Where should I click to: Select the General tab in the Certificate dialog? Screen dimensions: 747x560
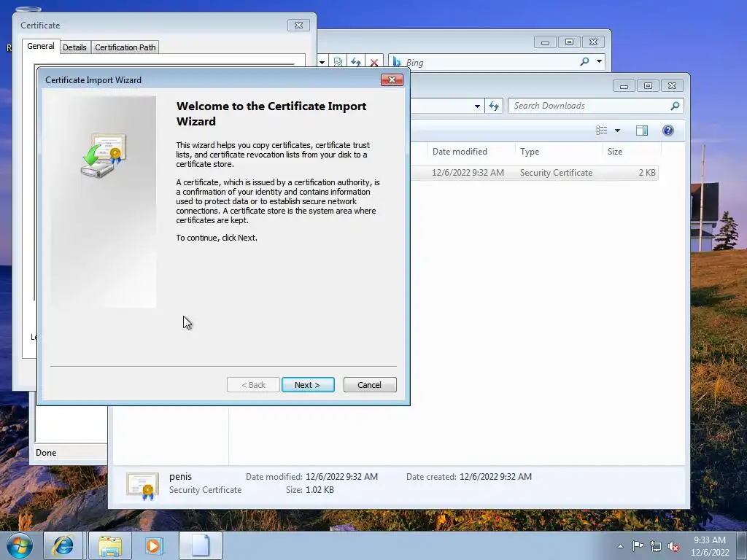point(41,46)
